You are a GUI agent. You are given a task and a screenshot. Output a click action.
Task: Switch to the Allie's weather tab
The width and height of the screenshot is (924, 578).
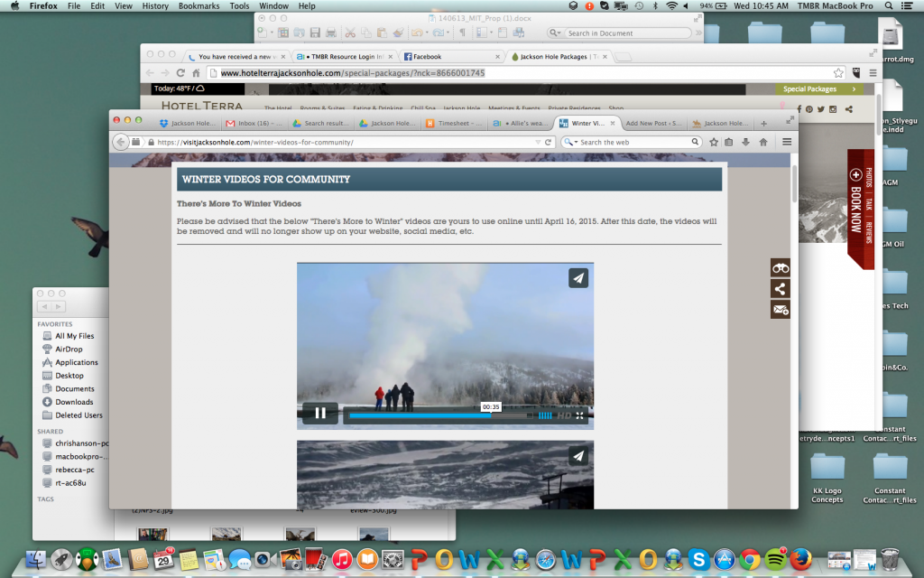click(521, 123)
